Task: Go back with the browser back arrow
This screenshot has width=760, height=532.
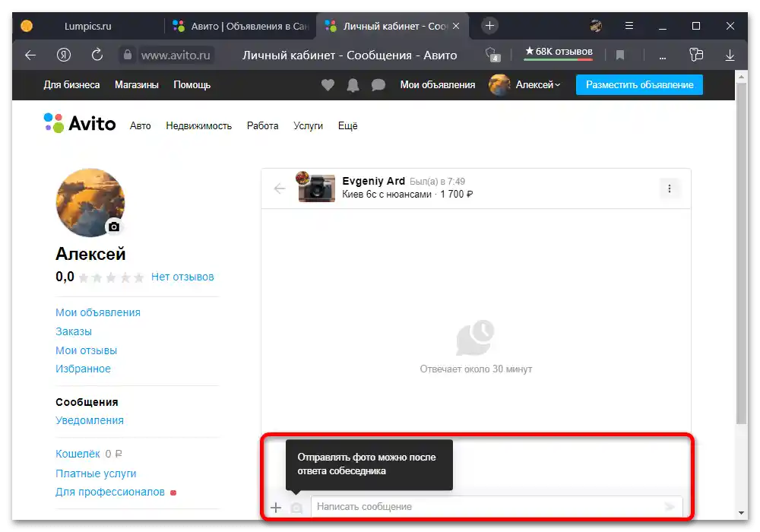Action: pyautogui.click(x=30, y=55)
